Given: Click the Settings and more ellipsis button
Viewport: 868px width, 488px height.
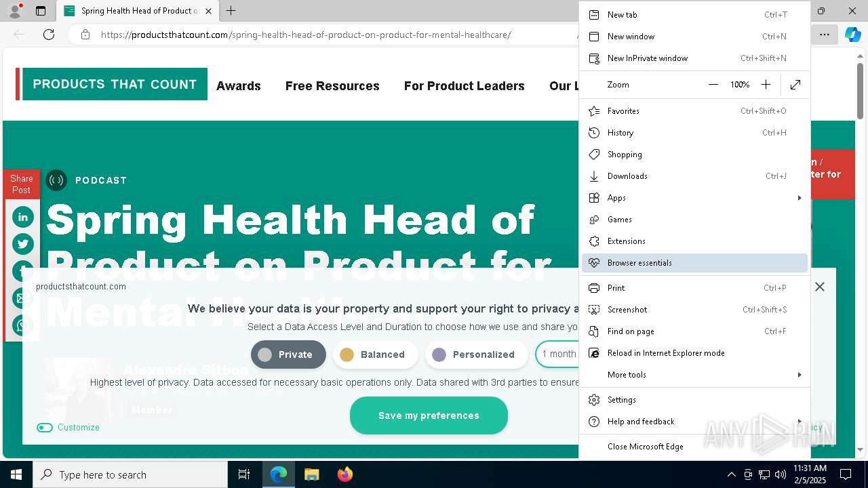Looking at the screenshot, I should (824, 35).
